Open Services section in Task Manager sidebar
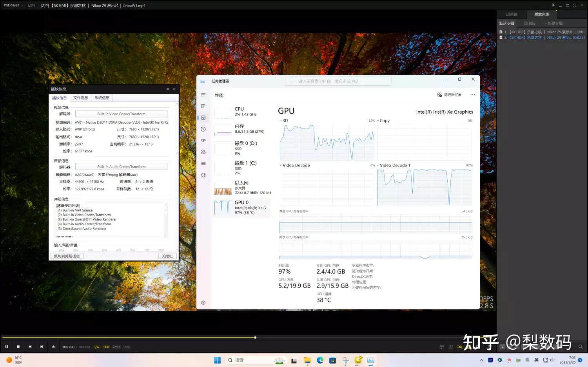This screenshot has height=367, width=588. (203, 175)
